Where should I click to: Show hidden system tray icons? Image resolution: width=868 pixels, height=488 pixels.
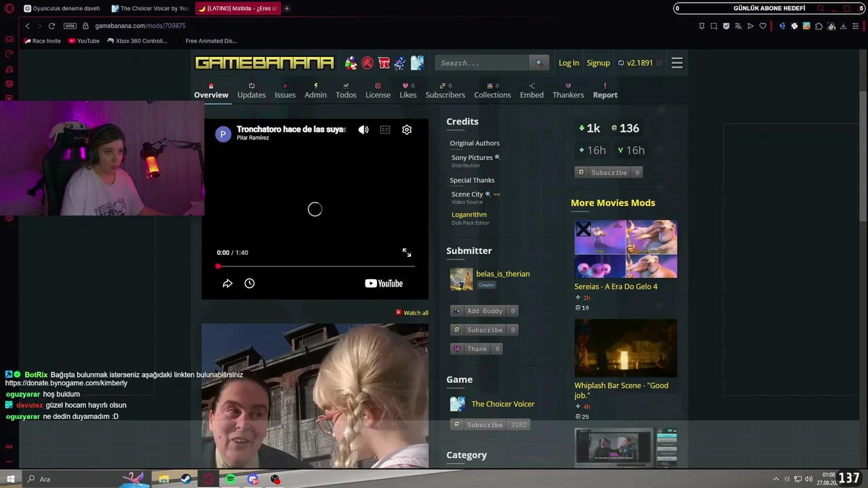(x=776, y=479)
